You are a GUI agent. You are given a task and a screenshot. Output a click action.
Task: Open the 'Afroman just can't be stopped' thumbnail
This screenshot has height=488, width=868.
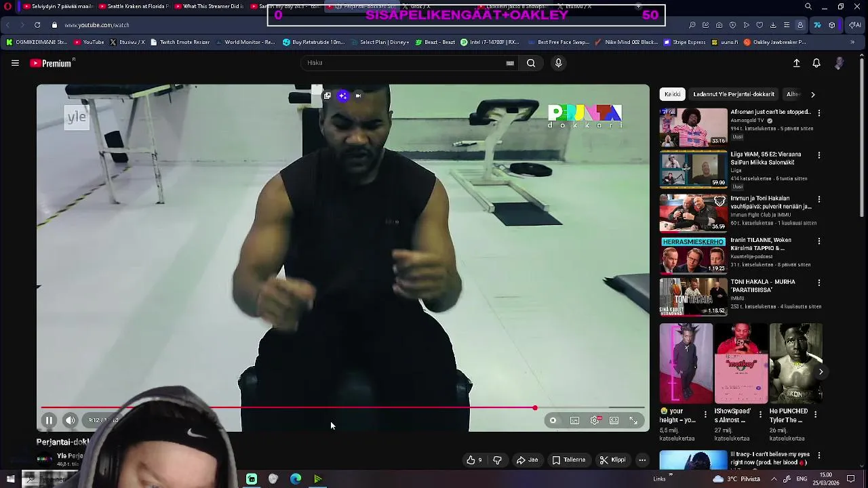(x=693, y=127)
